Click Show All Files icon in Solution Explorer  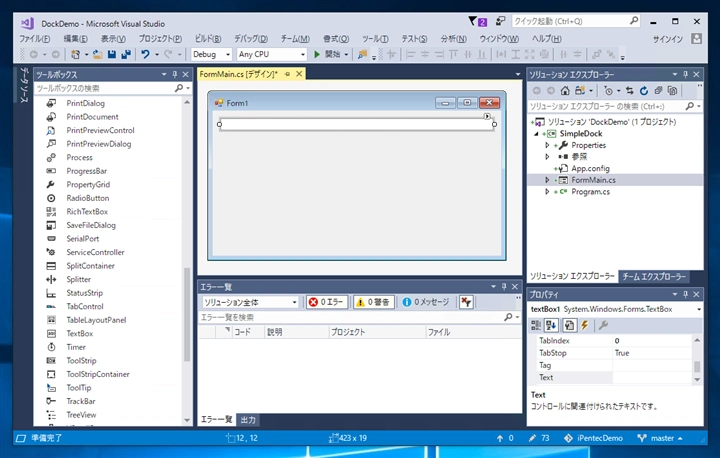pyautogui.click(x=672, y=90)
